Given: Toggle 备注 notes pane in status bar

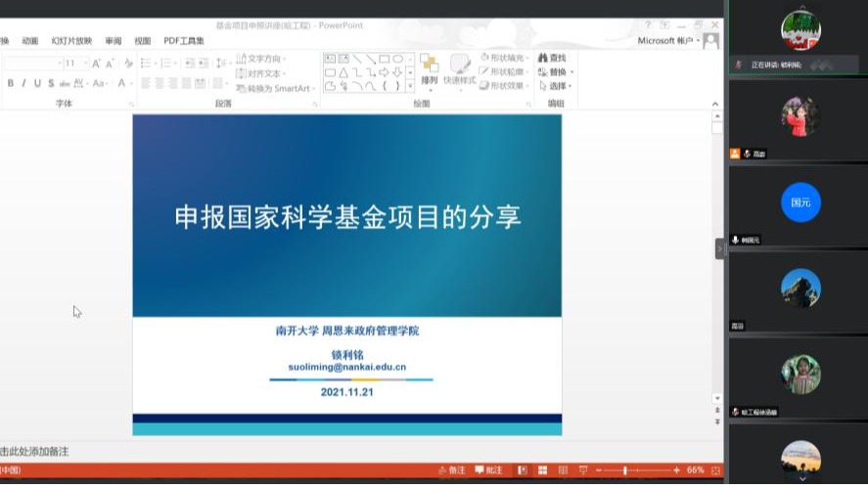Looking at the screenshot, I should tap(451, 470).
